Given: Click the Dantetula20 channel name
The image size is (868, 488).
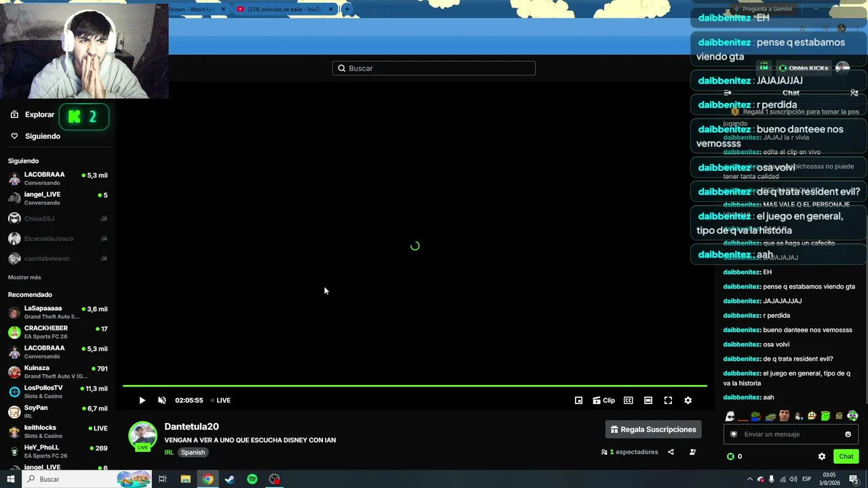Looking at the screenshot, I should point(191,426).
